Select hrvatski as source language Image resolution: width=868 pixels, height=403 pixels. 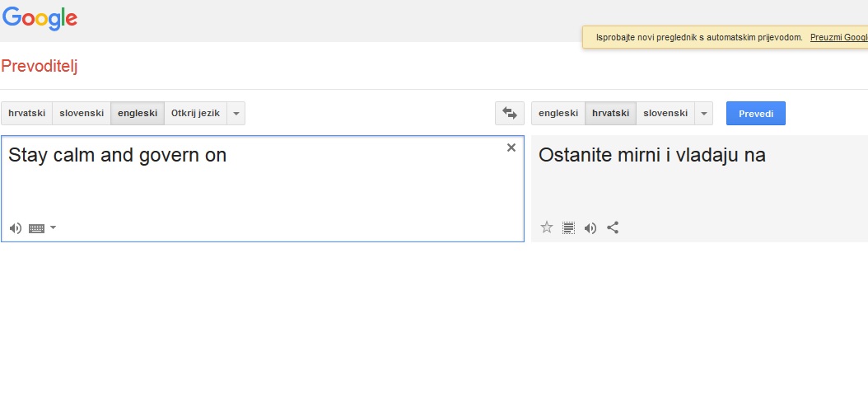pyautogui.click(x=26, y=114)
